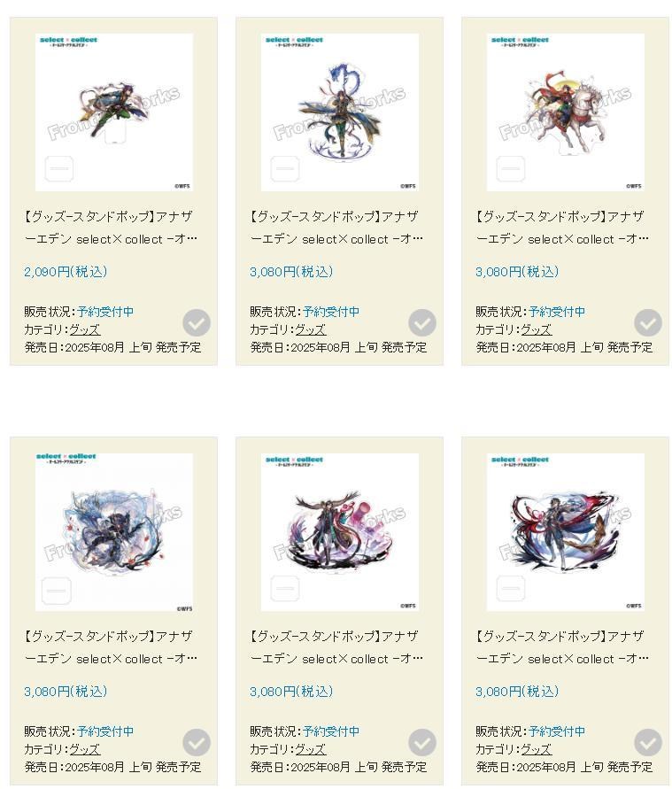672x789 pixels.
Task: Click グッズ category link in top-right card
Action: coord(537,329)
